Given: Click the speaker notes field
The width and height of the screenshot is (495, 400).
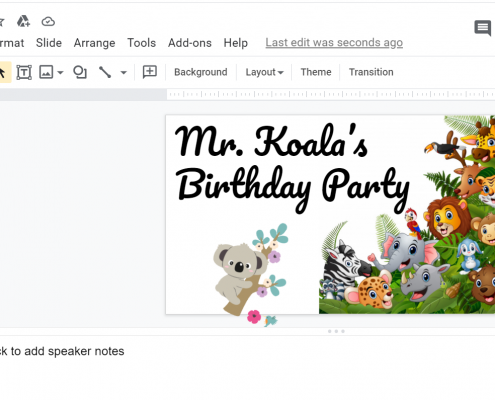Looking at the screenshot, I should 247,351.
